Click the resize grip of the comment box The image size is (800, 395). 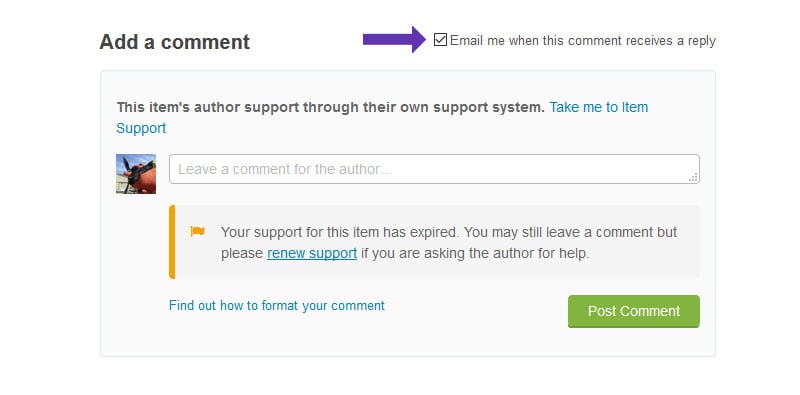693,177
